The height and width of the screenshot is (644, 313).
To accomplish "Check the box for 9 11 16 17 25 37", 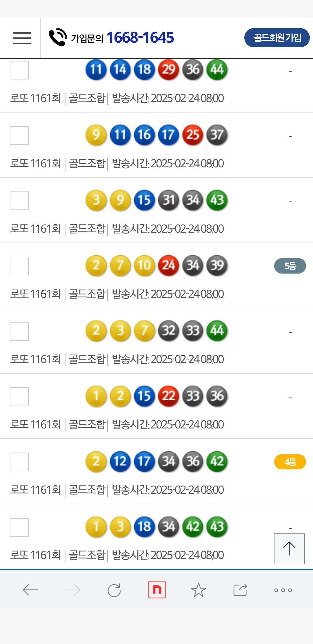I will click(19, 135).
